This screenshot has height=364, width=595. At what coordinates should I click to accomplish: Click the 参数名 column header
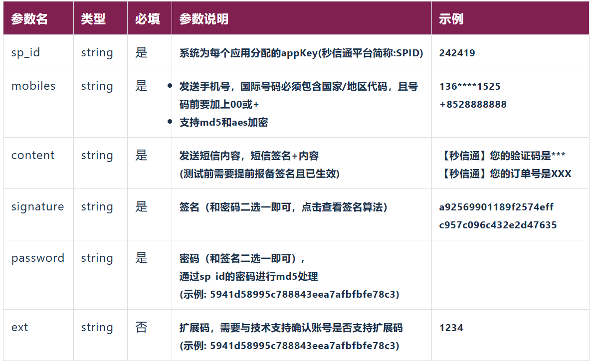click(29, 19)
